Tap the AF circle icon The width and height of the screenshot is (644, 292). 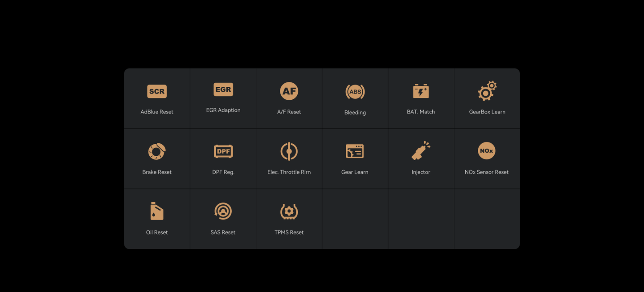tap(289, 91)
